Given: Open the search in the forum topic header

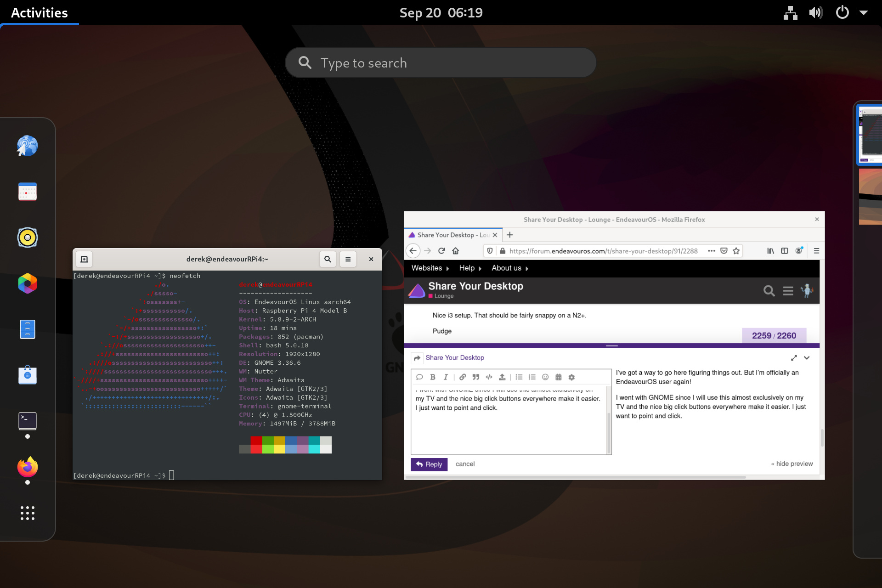Looking at the screenshot, I should pos(769,291).
